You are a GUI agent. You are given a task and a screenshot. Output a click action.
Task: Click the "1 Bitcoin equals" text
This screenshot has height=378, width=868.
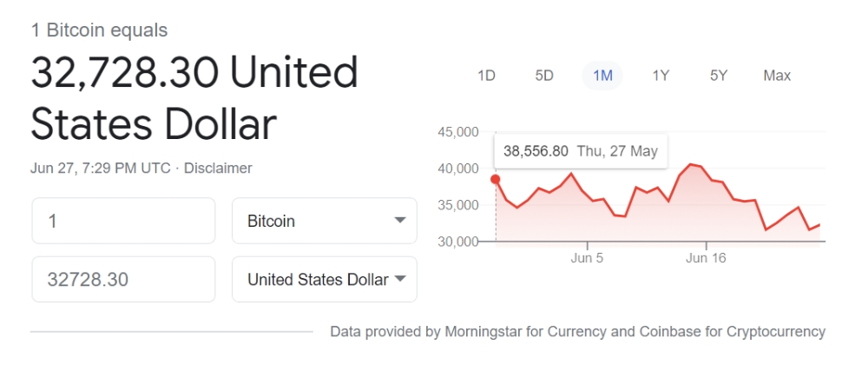pos(99,30)
